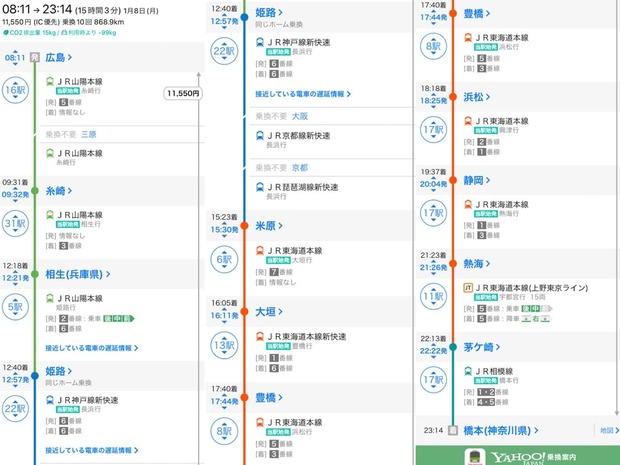620x465 pixels.
Task: Click the train icon for JR東海道本線 興津行
Action: (x=468, y=121)
